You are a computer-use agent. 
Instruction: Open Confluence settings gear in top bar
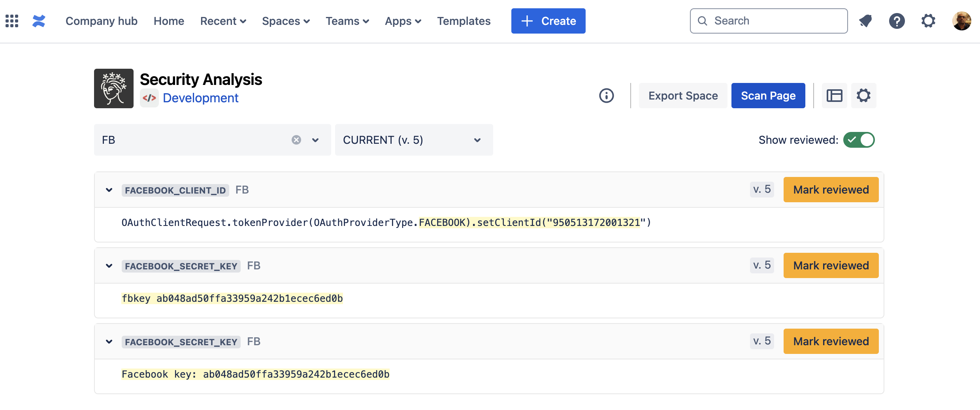[929, 21]
